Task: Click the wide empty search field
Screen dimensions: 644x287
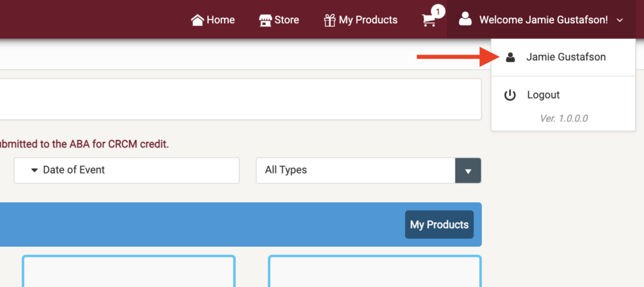Action: tap(241, 99)
